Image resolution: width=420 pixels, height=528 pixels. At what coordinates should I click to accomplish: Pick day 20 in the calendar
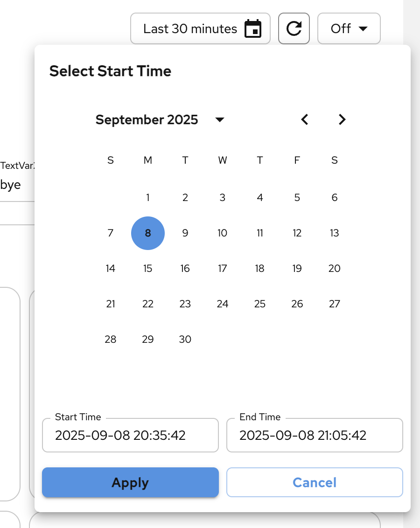[335, 269]
